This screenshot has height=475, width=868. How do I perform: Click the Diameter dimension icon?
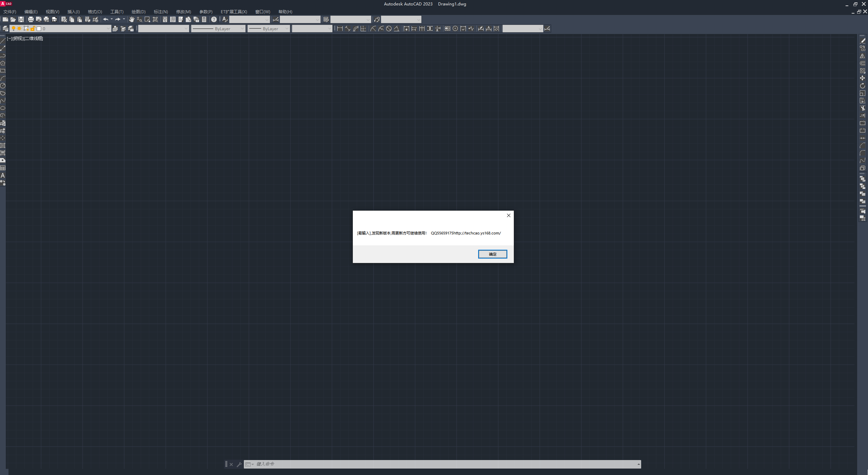pyautogui.click(x=389, y=29)
